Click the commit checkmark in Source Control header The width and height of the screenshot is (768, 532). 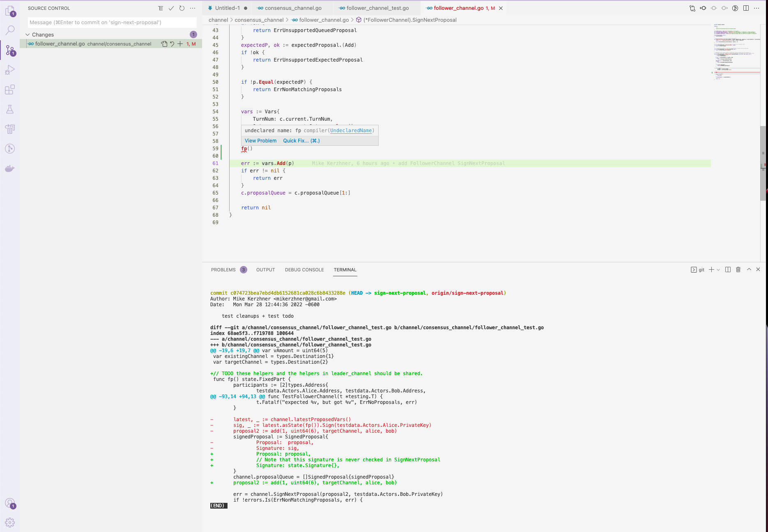tap(171, 8)
